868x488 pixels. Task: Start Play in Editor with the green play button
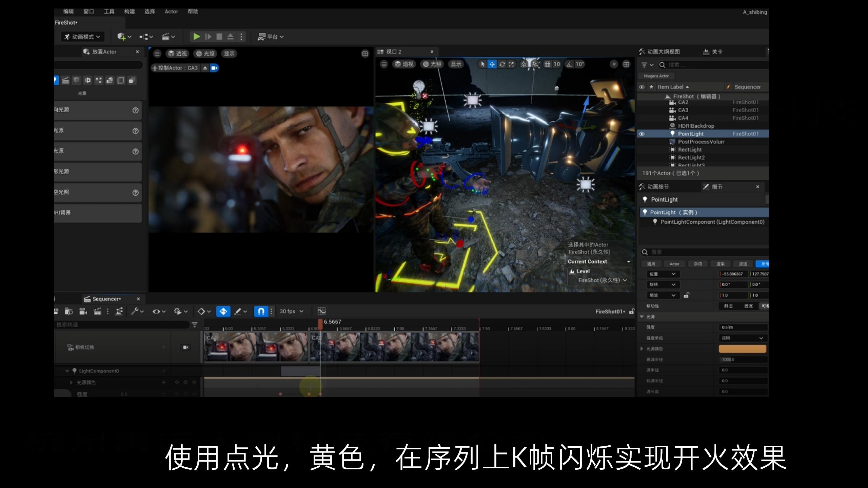click(x=196, y=37)
